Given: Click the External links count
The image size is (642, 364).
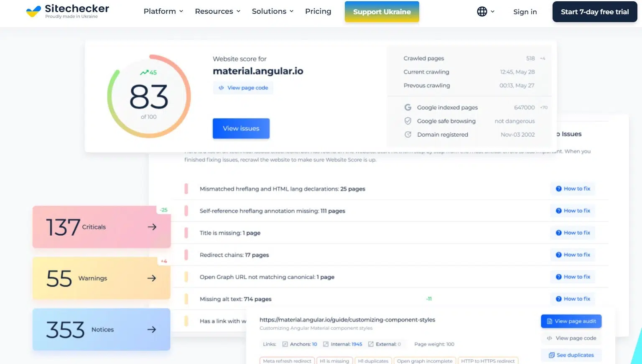Looking at the screenshot, I should 385,344.
